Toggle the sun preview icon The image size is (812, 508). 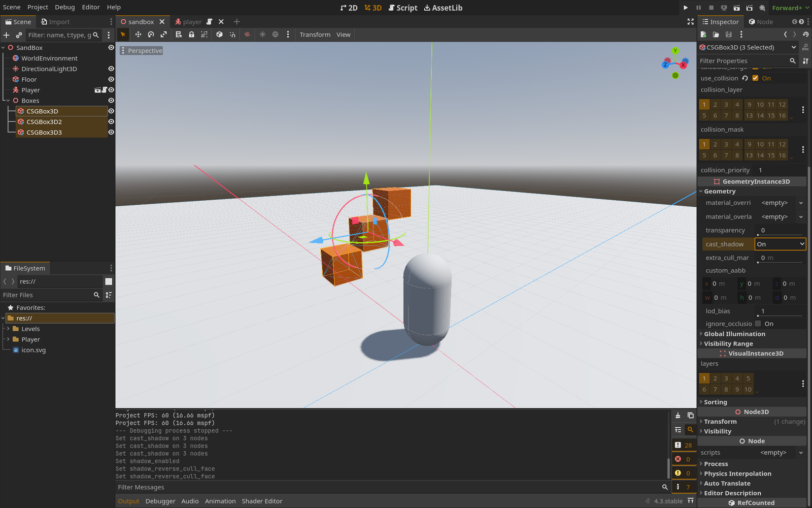pos(262,35)
